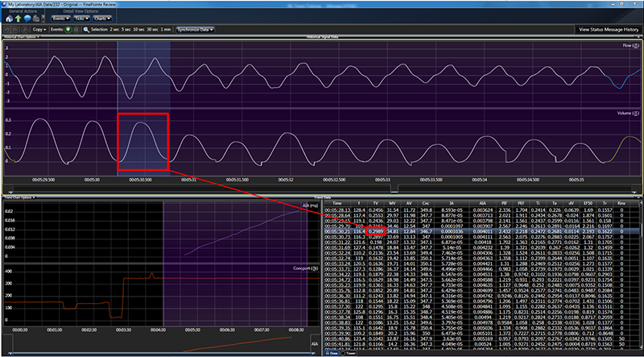Image resolution: width=644 pixels, height=357 pixels.
Task: Click the undo icon in the toolbar
Action: pyautogui.click(x=7, y=30)
